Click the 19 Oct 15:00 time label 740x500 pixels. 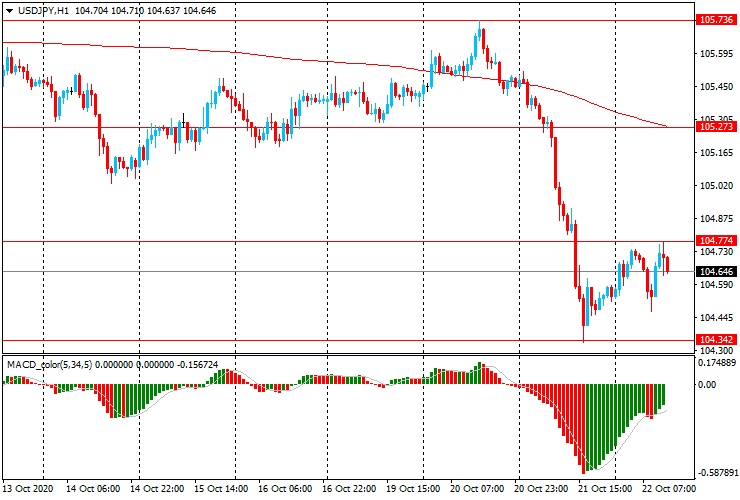(413, 488)
